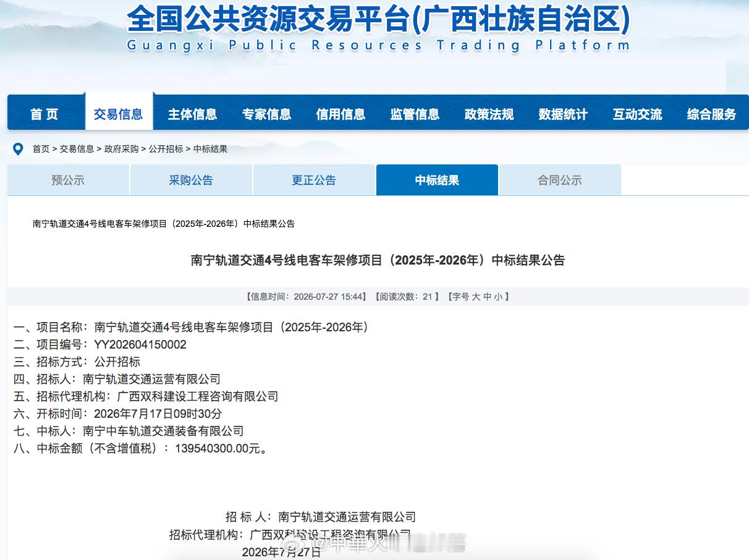Open the 首页 navigation menu item
This screenshot has height=560, width=749.
[x=44, y=114]
